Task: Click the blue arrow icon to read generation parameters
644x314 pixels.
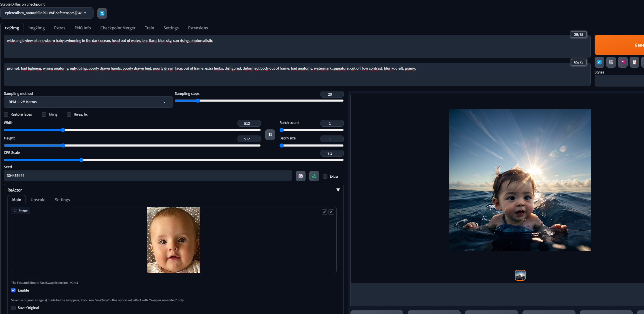Action: click(x=599, y=62)
